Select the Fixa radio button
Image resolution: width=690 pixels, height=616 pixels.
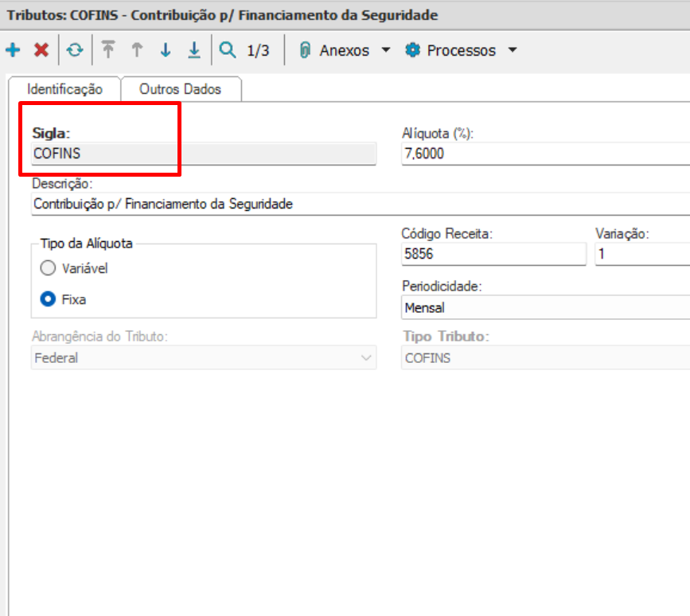(48, 299)
